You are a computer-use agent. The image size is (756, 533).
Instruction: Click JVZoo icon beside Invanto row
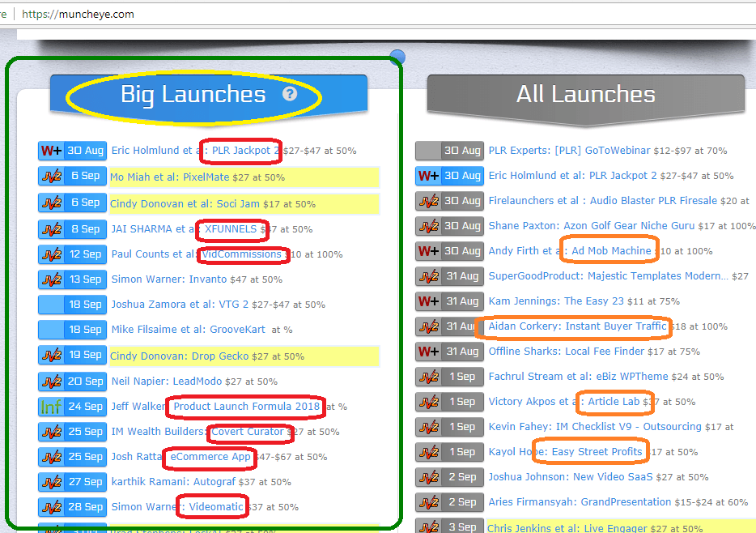point(51,279)
